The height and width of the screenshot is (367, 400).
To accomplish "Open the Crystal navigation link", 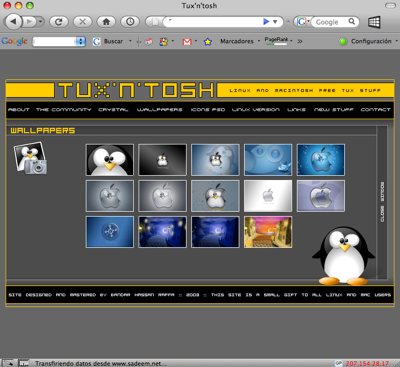I will (113, 109).
